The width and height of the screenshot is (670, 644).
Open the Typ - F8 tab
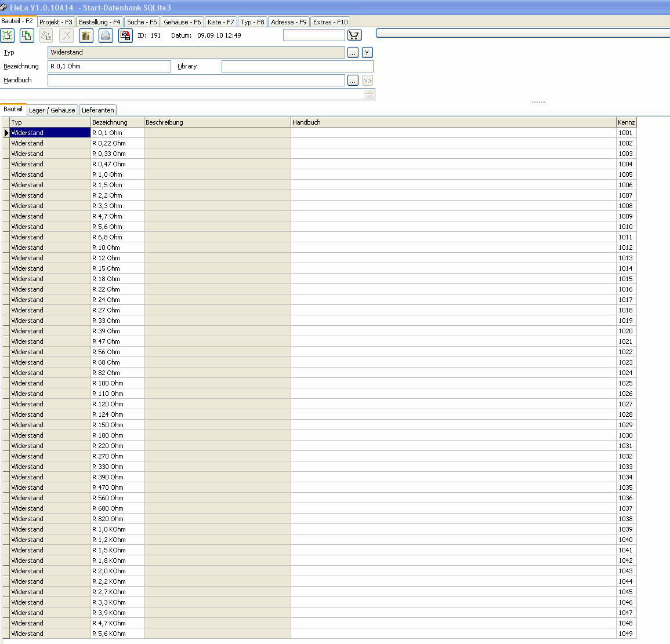pyautogui.click(x=252, y=22)
